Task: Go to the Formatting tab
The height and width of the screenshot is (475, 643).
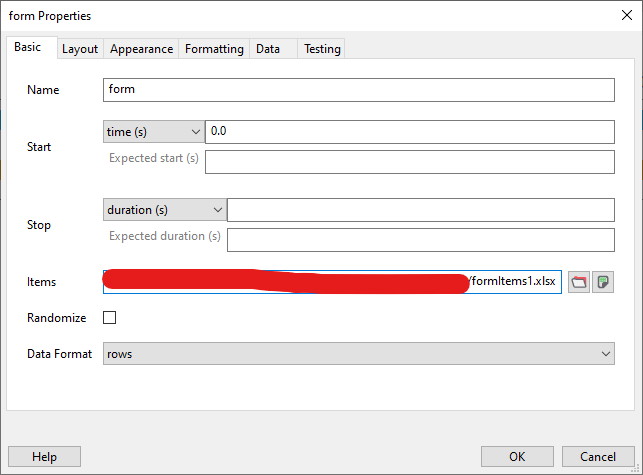Action: tap(214, 49)
